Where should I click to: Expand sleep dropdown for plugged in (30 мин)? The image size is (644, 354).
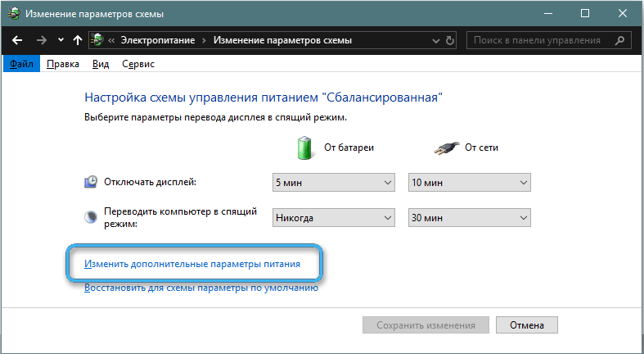469,217
